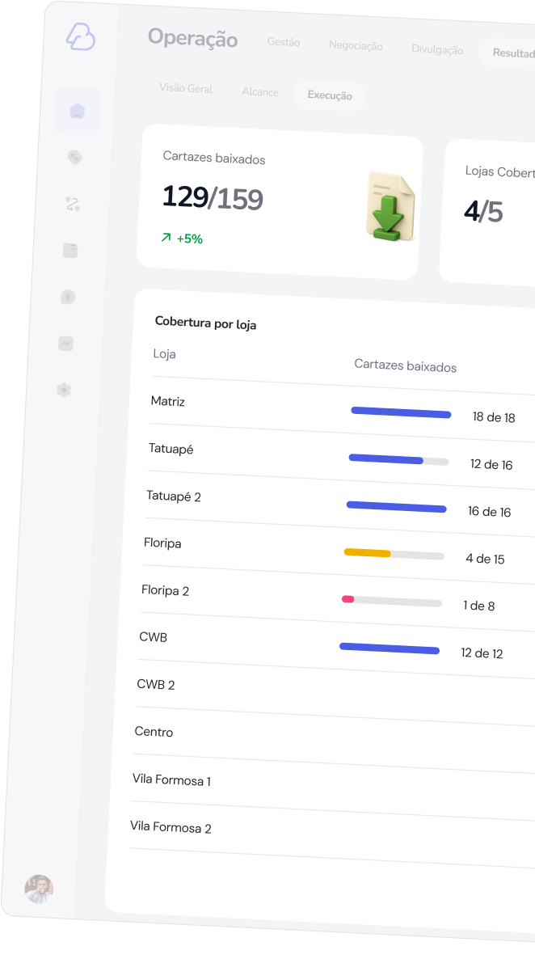Switch to the Divulgação tab

tap(437, 49)
